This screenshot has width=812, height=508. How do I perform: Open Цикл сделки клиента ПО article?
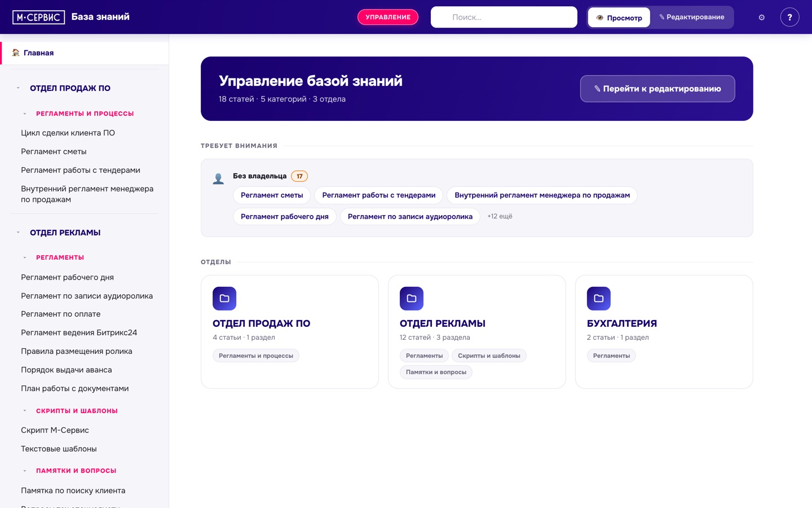pyautogui.click(x=68, y=133)
